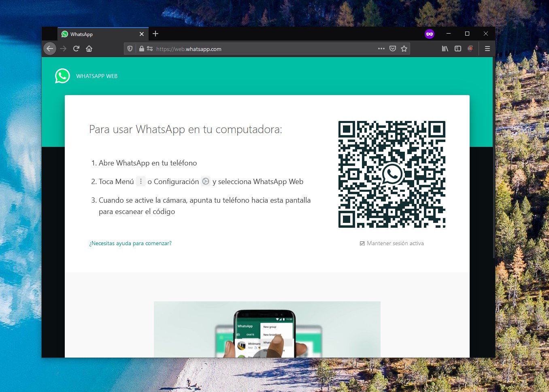Viewport: 549px width, 392px height.
Task: Open page actions three-dot menu
Action: point(381,49)
